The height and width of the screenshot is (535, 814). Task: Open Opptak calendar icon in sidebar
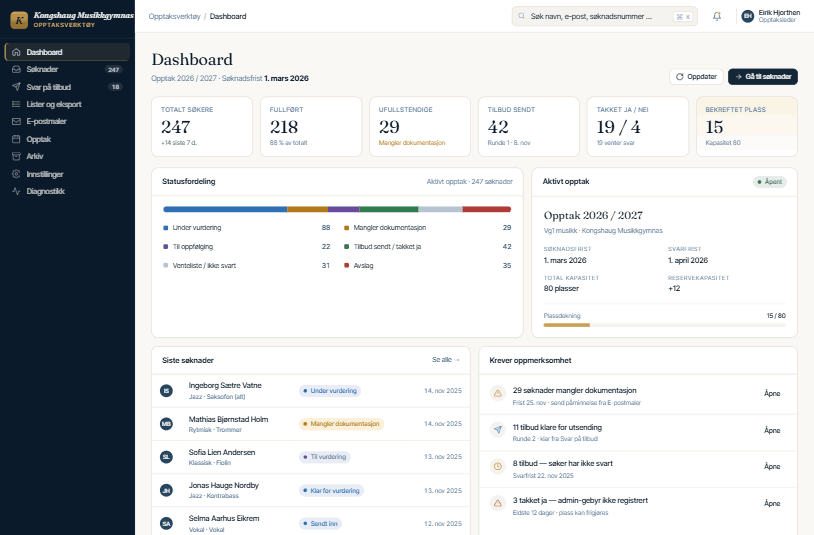tap(16, 139)
